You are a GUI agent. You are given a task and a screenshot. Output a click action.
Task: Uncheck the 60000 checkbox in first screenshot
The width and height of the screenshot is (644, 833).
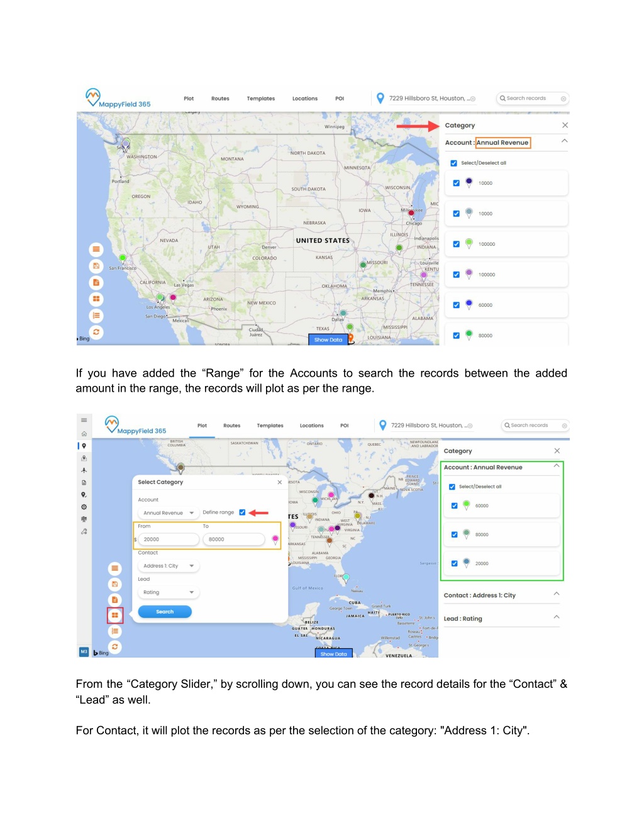tap(457, 305)
